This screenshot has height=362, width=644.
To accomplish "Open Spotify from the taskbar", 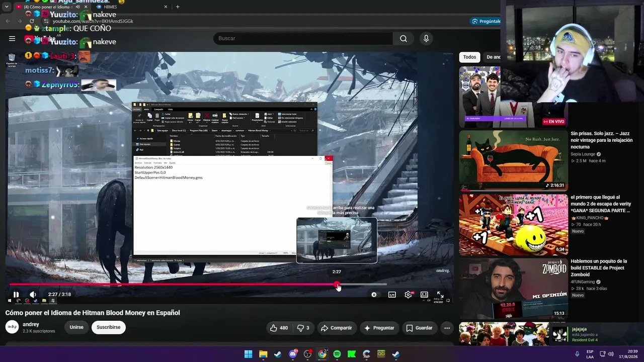I will pos(337,354).
